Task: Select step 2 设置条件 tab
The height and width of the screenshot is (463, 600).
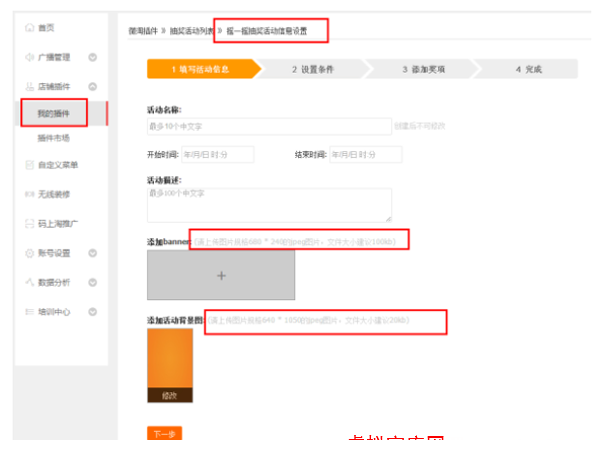Action: [313, 69]
